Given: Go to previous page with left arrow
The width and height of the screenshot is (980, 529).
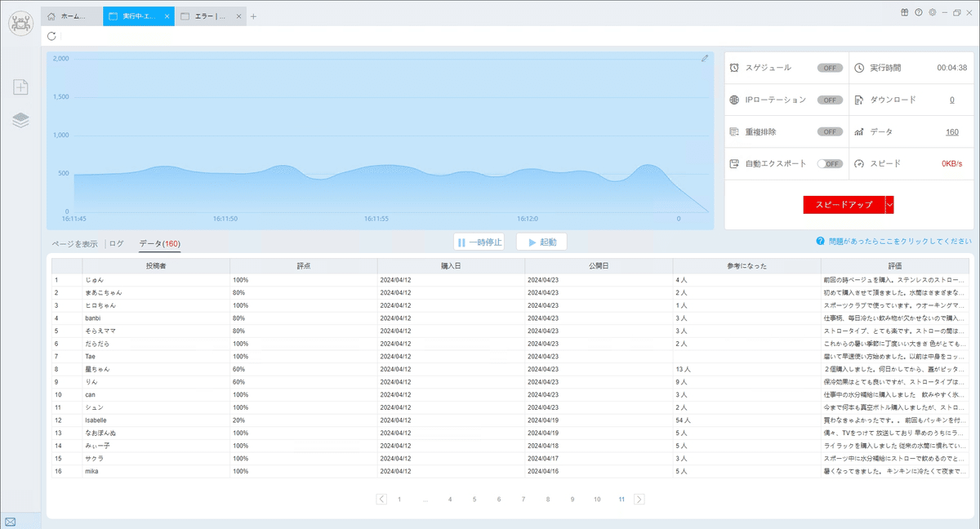Looking at the screenshot, I should pyautogui.click(x=381, y=499).
